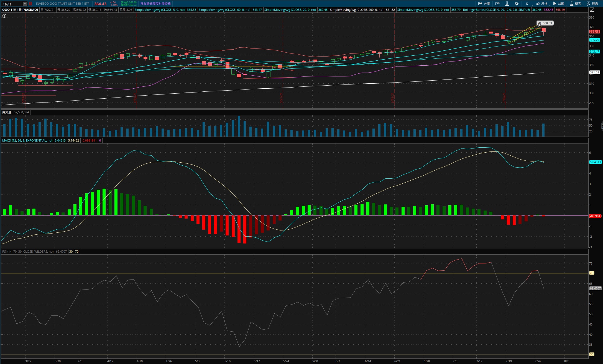Click the 符合延长隔夜时段资格 label
Screen dimensions: 603x364
[155, 4]
